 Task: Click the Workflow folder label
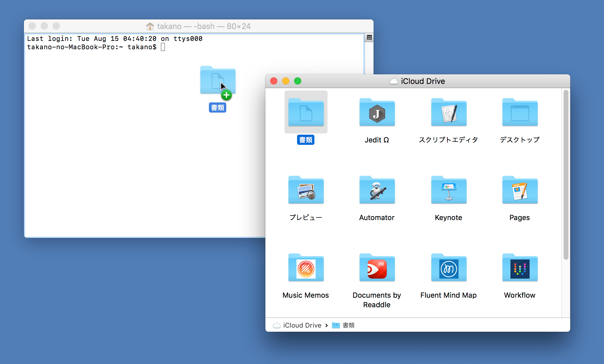click(x=520, y=295)
